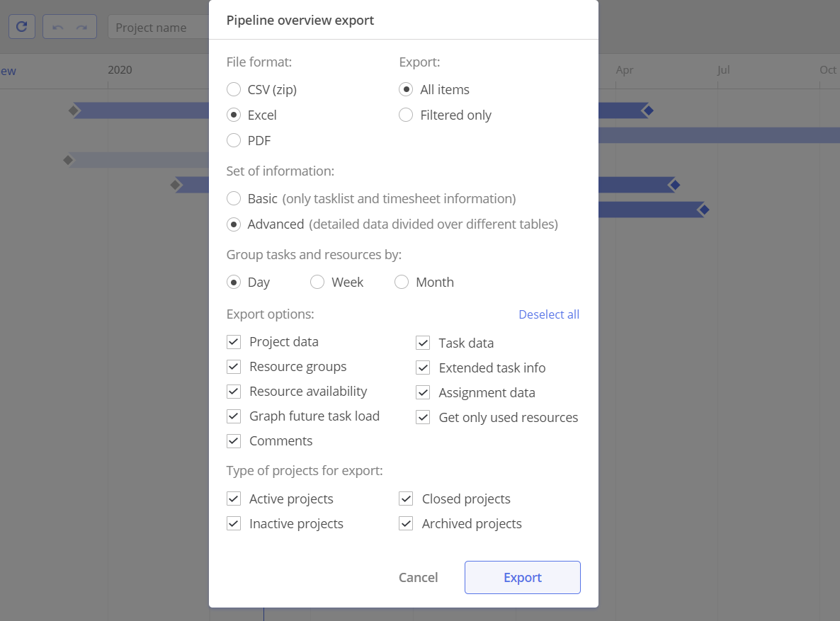Select the Advanced set of information
The width and height of the screenshot is (840, 621).
(x=234, y=224)
